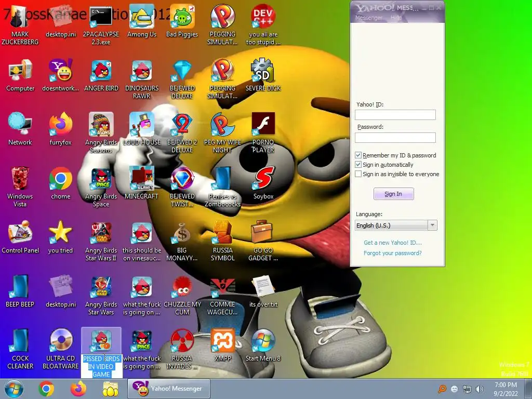Uncheck 'Sign in automatically' option
532x399 pixels.
pyautogui.click(x=358, y=165)
